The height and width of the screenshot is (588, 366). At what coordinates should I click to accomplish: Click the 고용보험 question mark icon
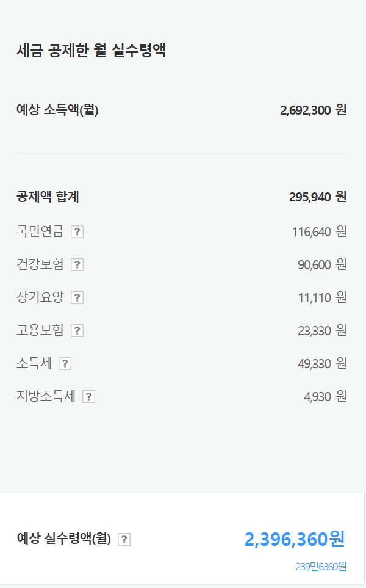77,330
